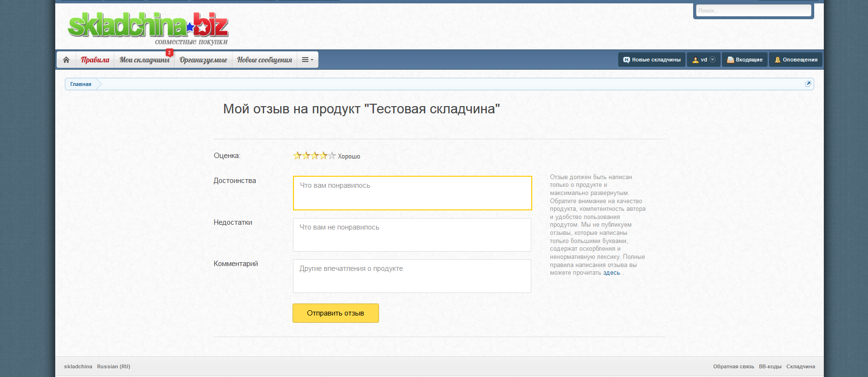This screenshot has width=868, height=377.
Task: Go to Организуемые tab
Action: coord(203,60)
